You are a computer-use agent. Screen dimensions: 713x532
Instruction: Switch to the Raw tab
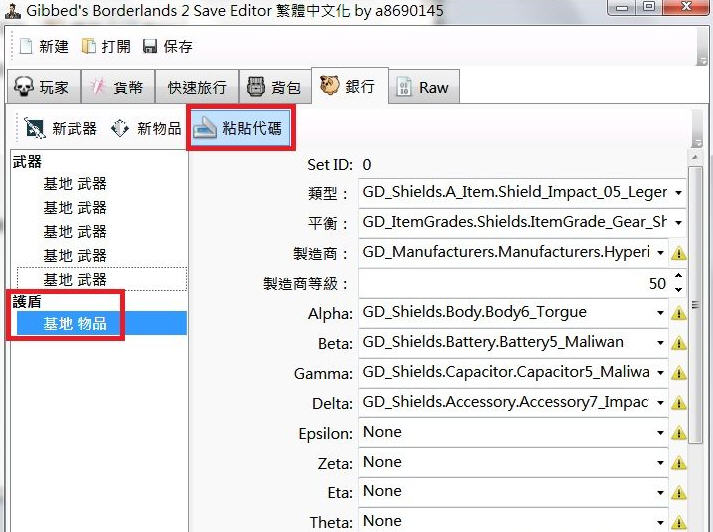pos(424,86)
